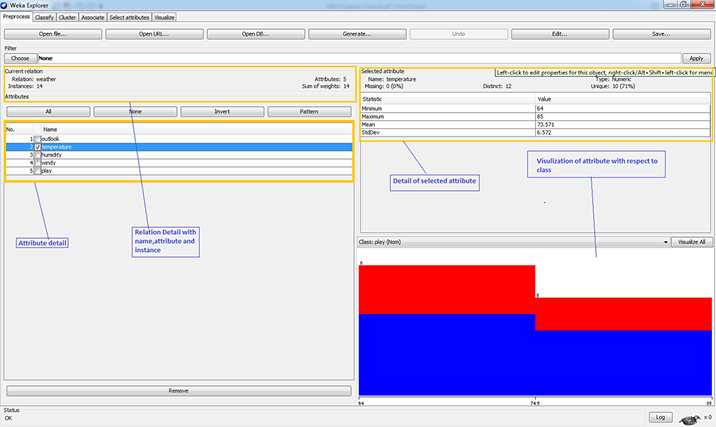Select the windy attribute row
The image size is (716, 427).
(179, 163)
